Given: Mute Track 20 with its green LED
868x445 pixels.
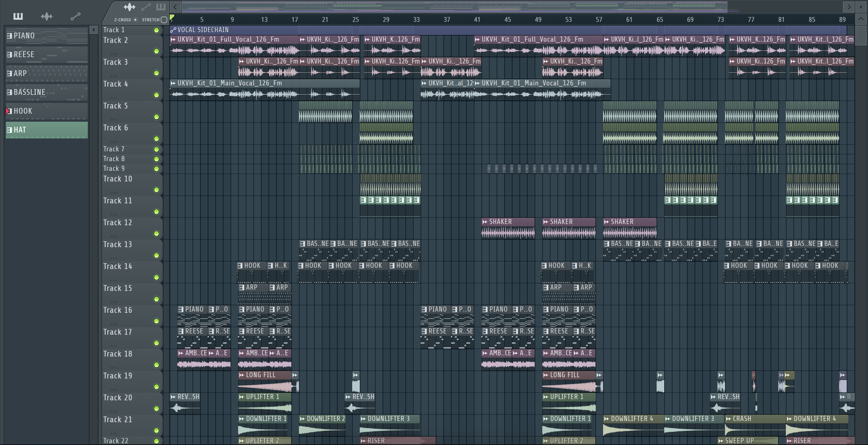Looking at the screenshot, I should click(x=156, y=409).
